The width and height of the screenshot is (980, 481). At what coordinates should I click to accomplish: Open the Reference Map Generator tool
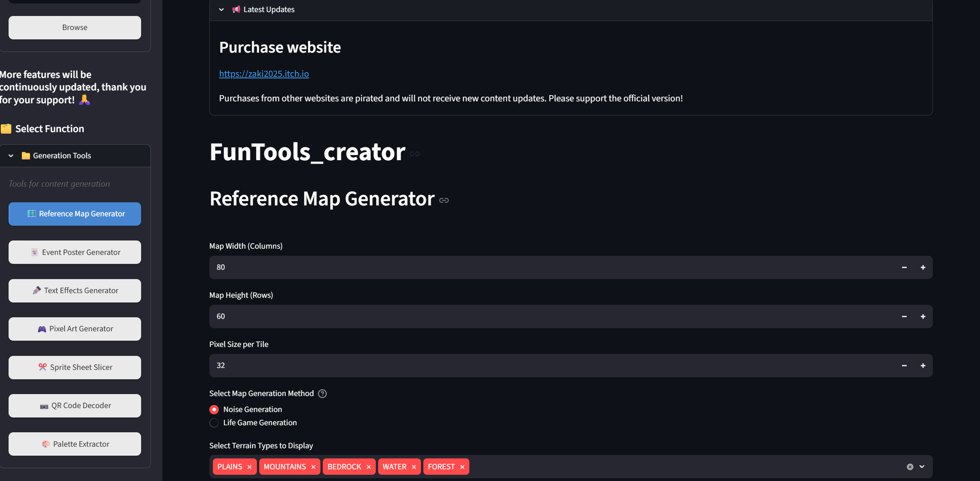pos(75,214)
